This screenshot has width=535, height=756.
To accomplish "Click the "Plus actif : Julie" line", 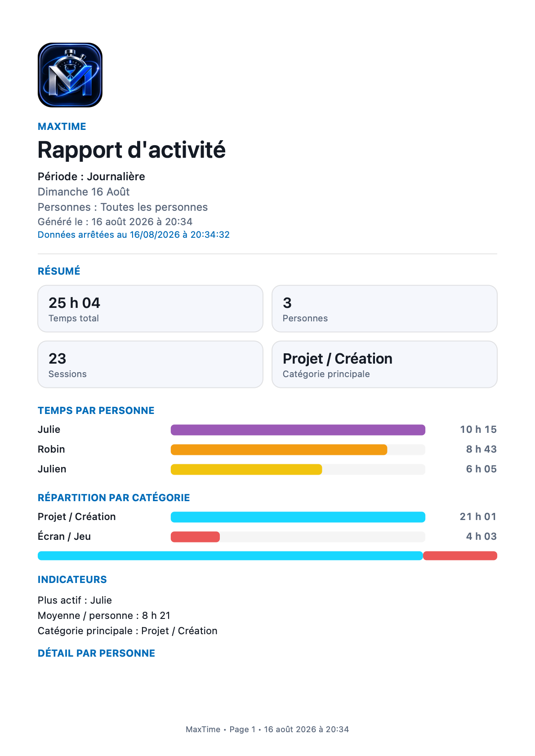I will 75,600.
